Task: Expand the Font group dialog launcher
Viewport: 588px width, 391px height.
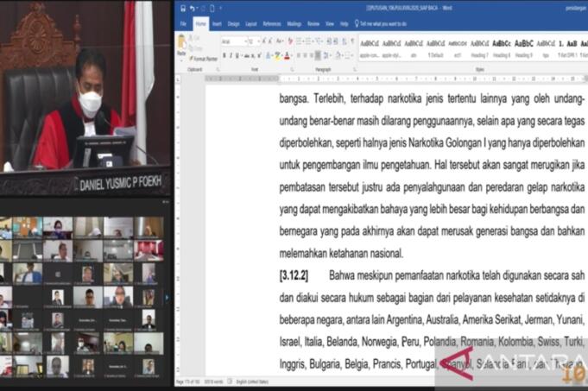Action: [x=292, y=69]
